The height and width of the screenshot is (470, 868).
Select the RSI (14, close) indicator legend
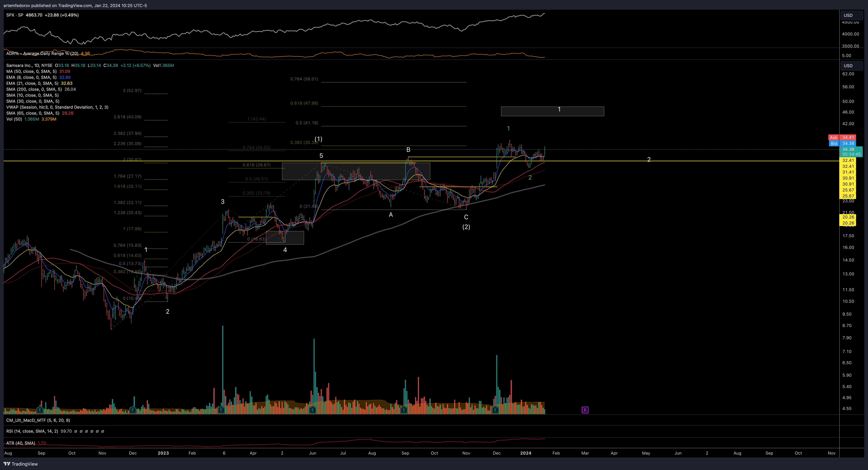[x=55, y=431]
